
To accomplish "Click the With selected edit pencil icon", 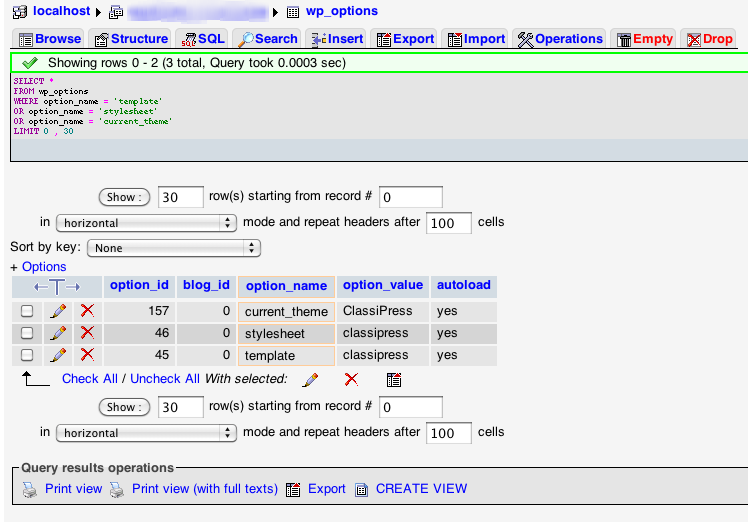I will (x=310, y=379).
